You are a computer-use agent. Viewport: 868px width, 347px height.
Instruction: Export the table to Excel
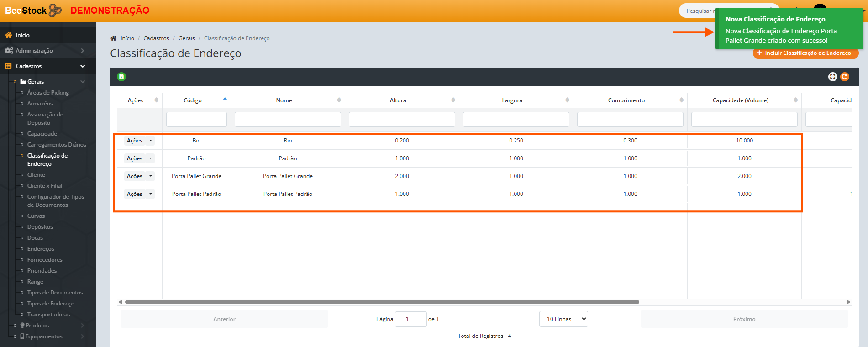point(121,77)
